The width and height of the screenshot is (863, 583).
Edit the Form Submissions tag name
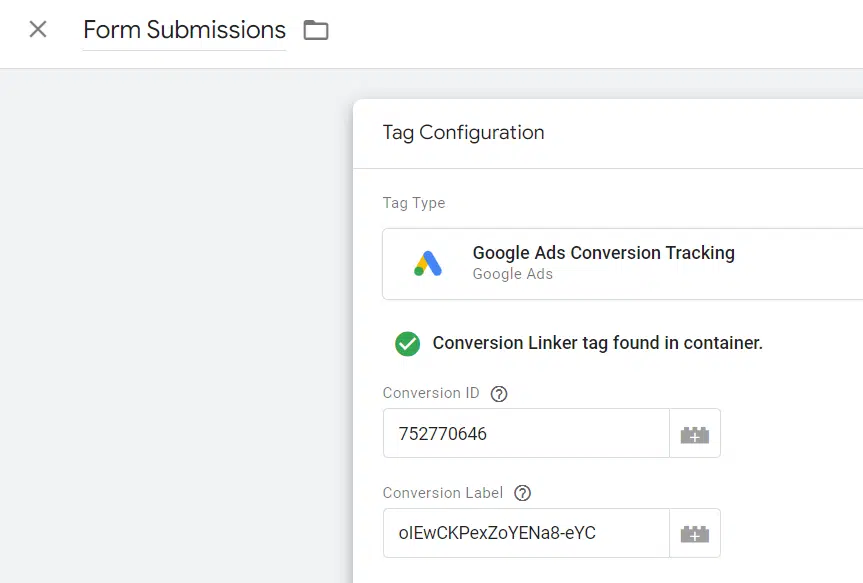[x=184, y=30]
